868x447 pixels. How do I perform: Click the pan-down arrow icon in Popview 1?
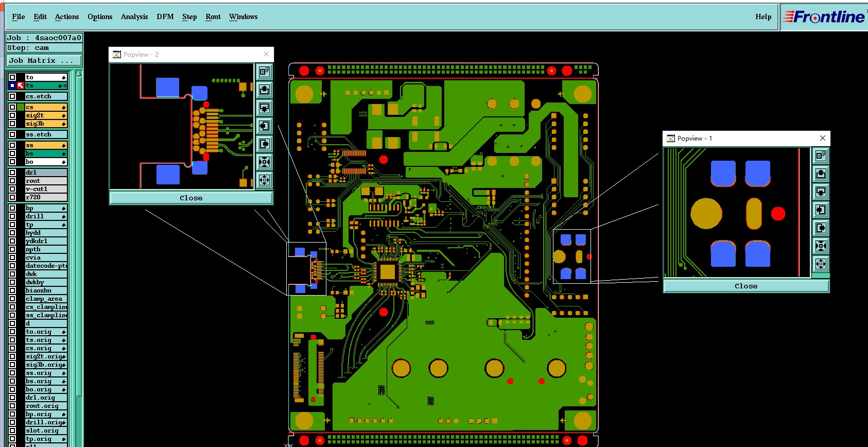point(821,192)
